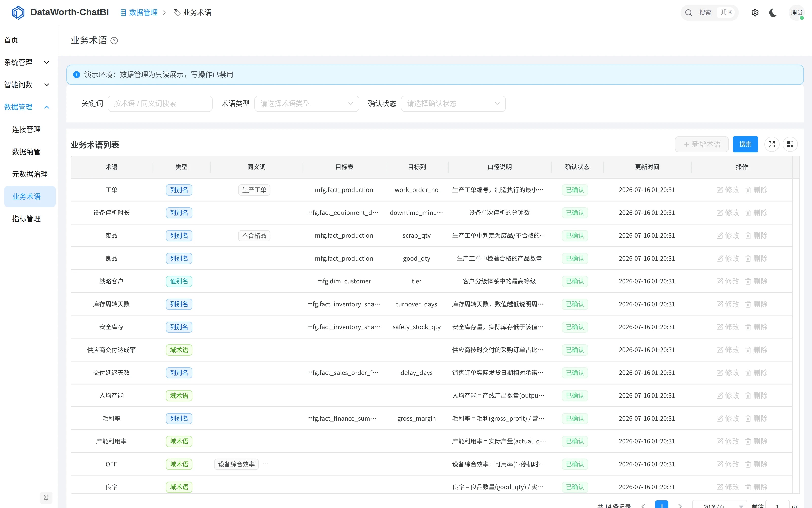Go to previous pagination page arrow
812x508 pixels.
643,505
